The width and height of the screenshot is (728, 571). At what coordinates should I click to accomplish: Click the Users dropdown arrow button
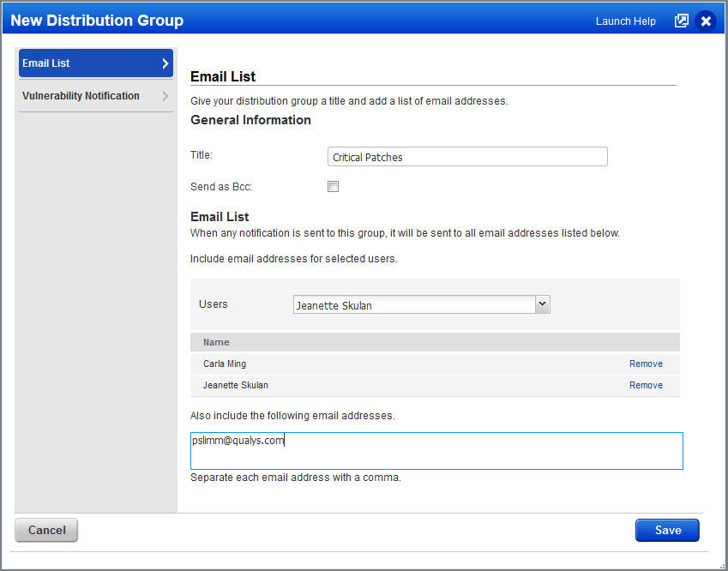point(542,305)
